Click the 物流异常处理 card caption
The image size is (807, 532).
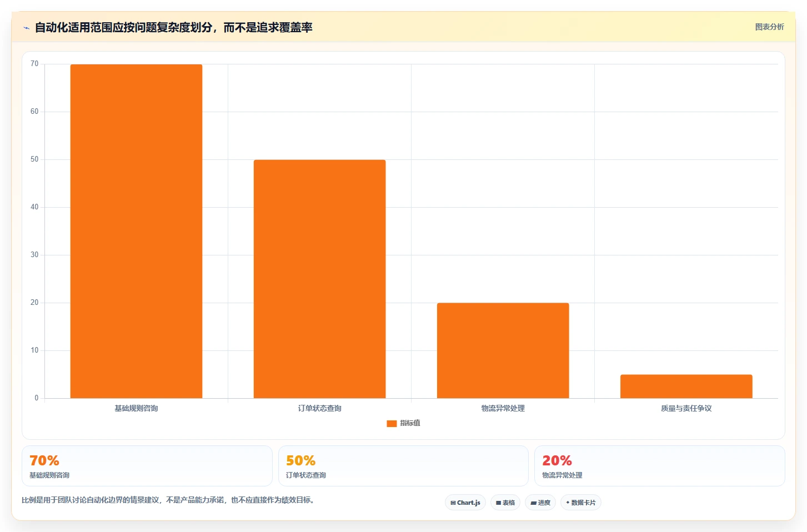tap(562, 475)
